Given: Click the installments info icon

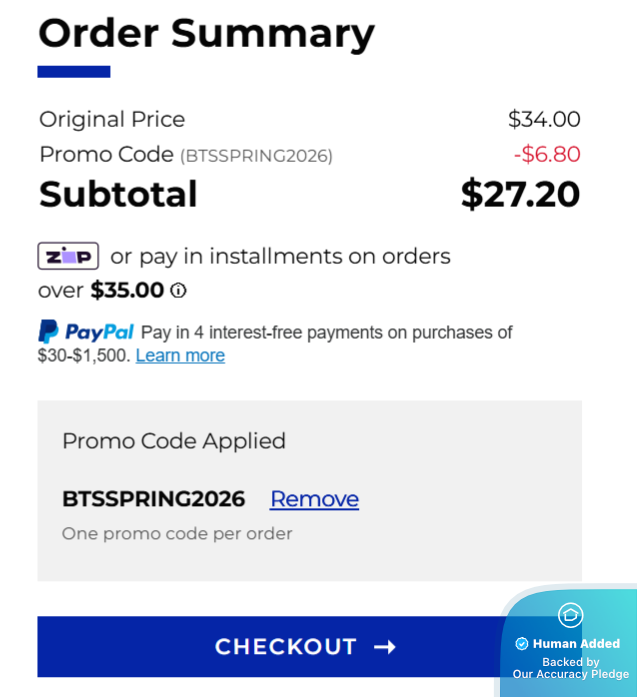Looking at the screenshot, I should (178, 291).
